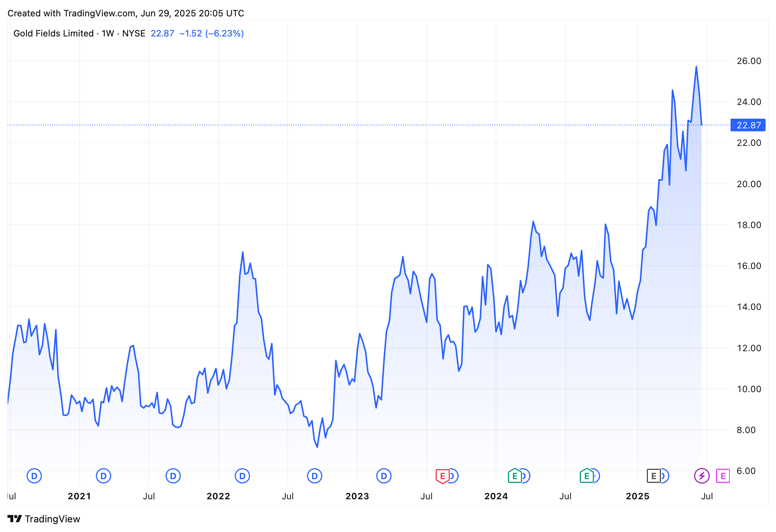This screenshot has width=776, height=532.
Task: Click the −1.52 (−6.23%) change value
Action: [212, 33]
